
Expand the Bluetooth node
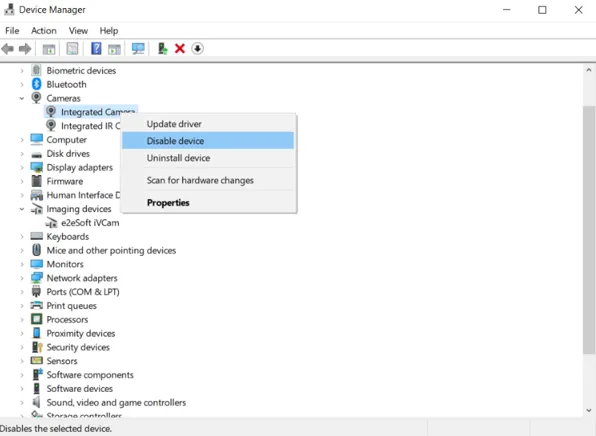[x=22, y=84]
